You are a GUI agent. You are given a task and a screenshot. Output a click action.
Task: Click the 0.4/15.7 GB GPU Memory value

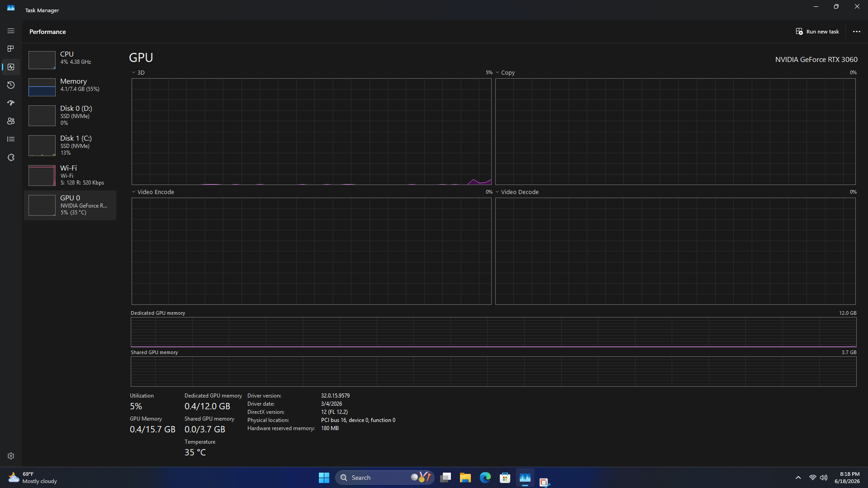coord(152,429)
